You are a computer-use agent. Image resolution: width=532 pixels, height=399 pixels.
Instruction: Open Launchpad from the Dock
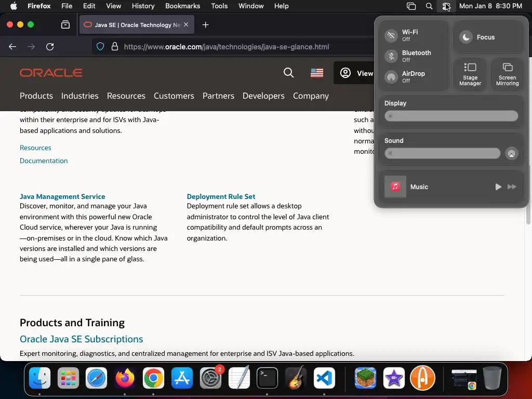click(68, 378)
